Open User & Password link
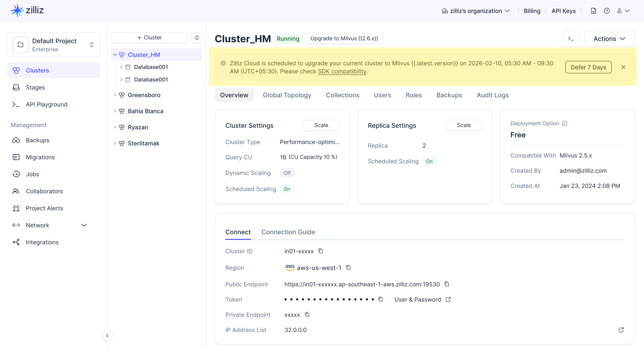 (422, 300)
